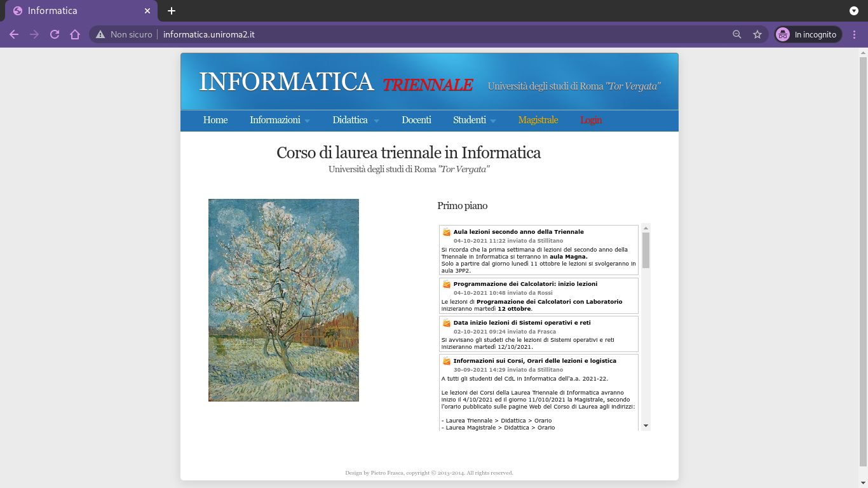Open the Login page
Image resolution: width=868 pixels, height=488 pixels.
pos(591,120)
